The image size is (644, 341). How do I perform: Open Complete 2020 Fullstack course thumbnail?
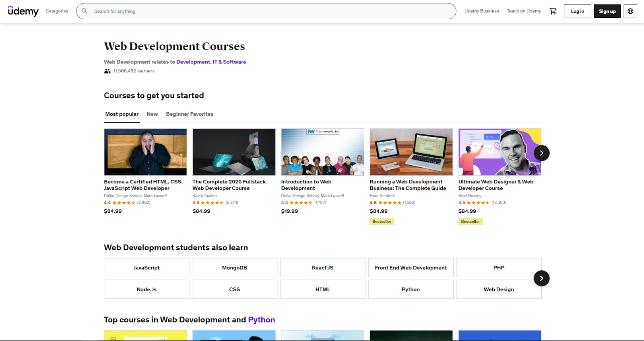234,152
